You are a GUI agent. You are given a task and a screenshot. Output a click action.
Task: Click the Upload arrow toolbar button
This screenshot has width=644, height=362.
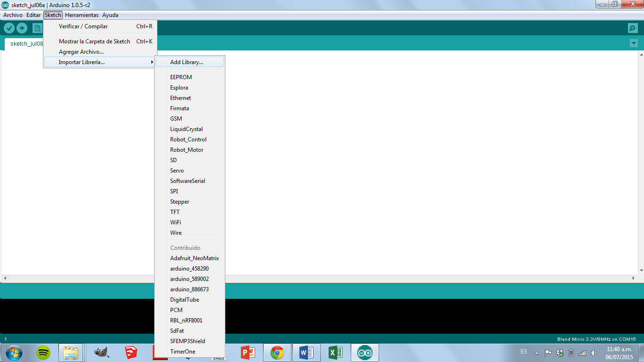[22, 28]
